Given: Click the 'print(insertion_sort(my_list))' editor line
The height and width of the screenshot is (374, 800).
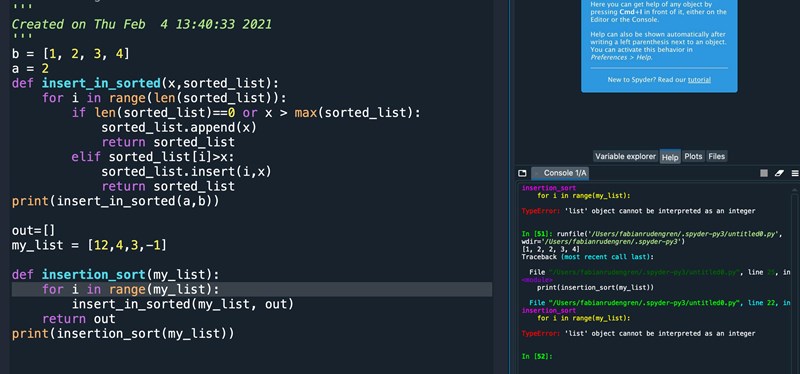Looking at the screenshot, I should point(123,334).
